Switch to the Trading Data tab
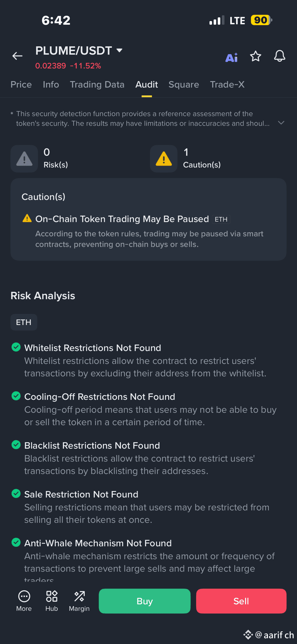Viewport: 297px width, 644px height. pos(97,85)
